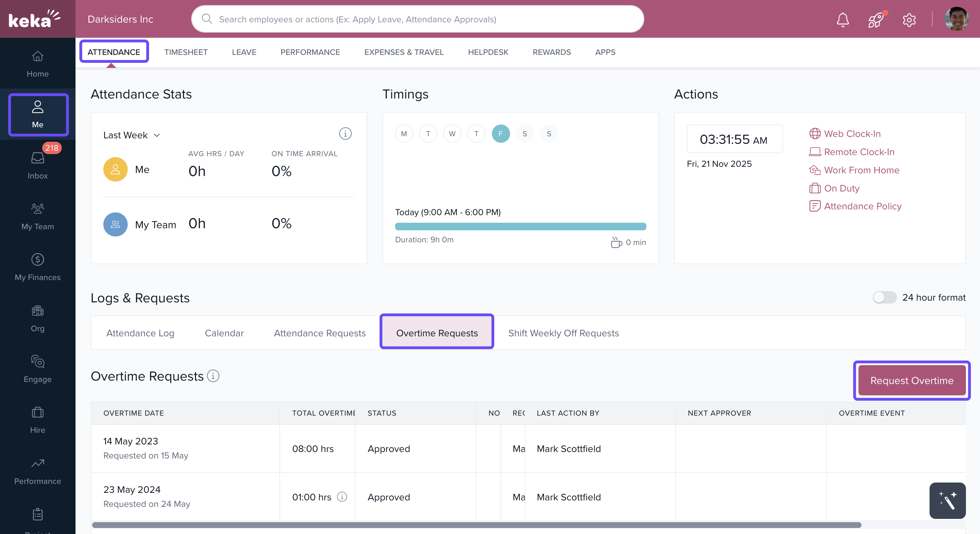Click info icon beside Overtime Requests heading
Viewport: 980px width, 534px height.
[x=213, y=376]
